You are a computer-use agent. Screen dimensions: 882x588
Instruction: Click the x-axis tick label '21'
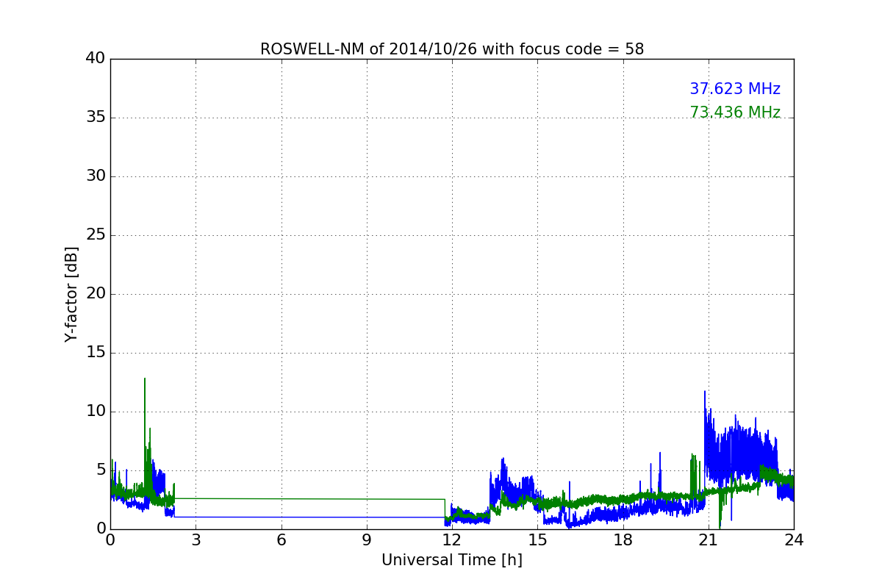pyautogui.click(x=709, y=540)
